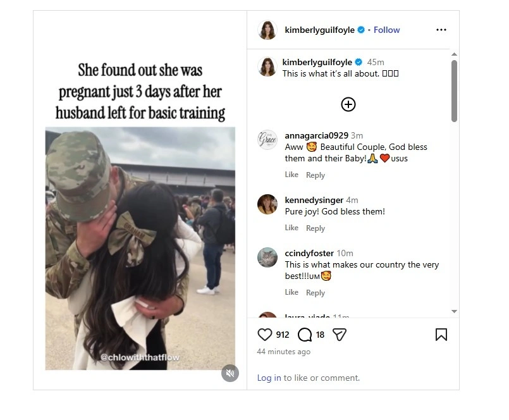509x420 pixels.
Task: Like kennedysinger's comment
Action: (291, 228)
